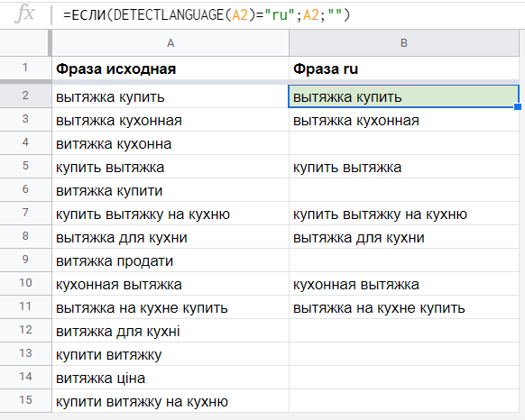
Task: Select cell B3 'вытяжка кухонная'
Action: 404,120
